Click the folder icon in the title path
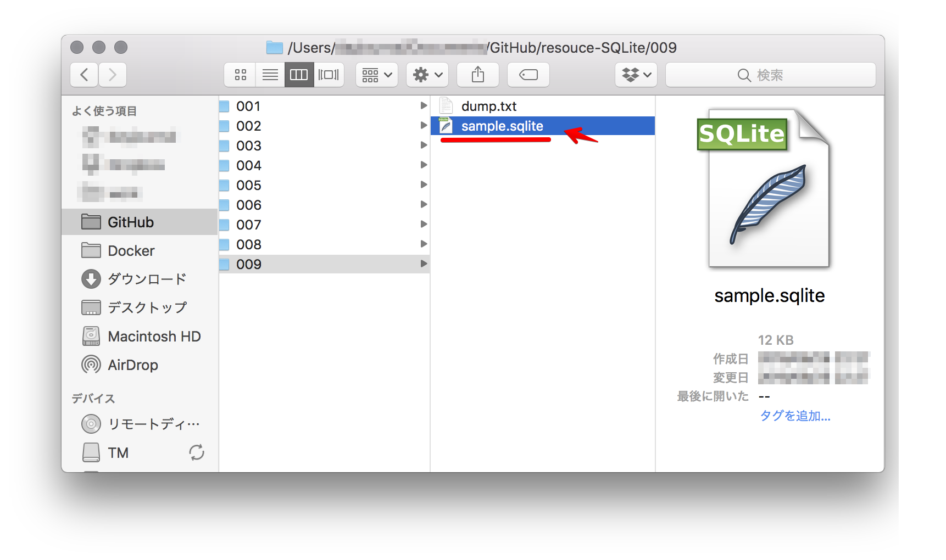 point(274,48)
